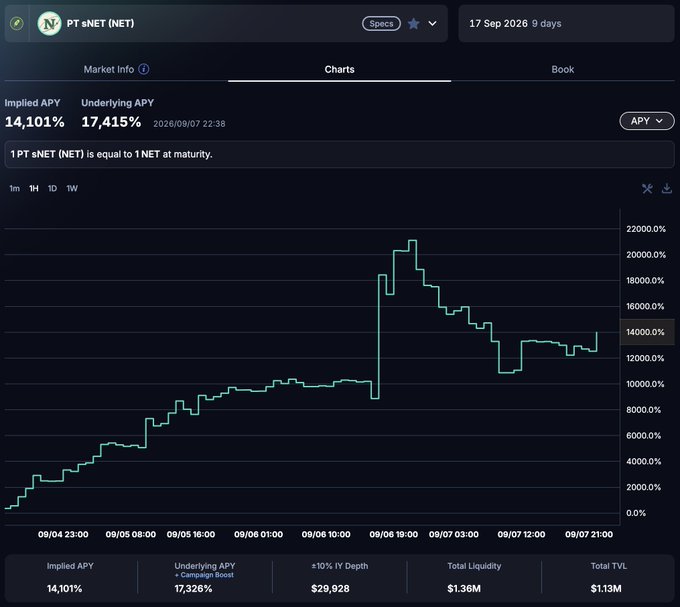Viewport: 680px width, 607px height.
Task: Click the $29,928 IY Depth value
Action: click(330, 589)
